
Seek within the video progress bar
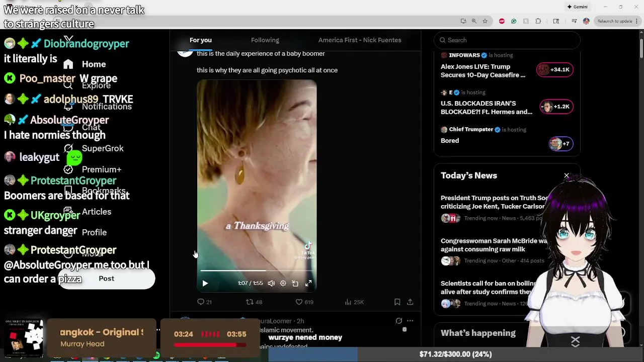(257, 270)
